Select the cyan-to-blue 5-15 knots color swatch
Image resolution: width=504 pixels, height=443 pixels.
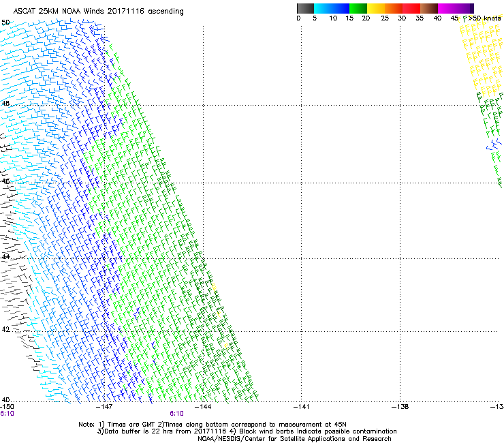tap(332, 8)
